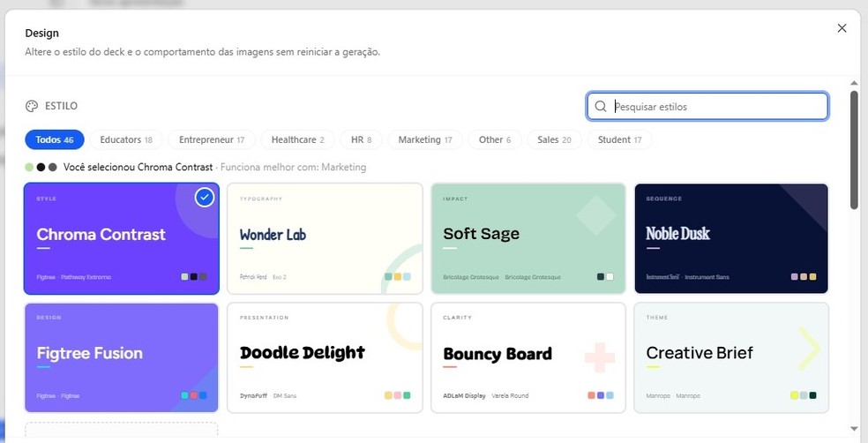Filter styles by Marketing
Viewport: 868px width, 443px height.
pyautogui.click(x=425, y=139)
